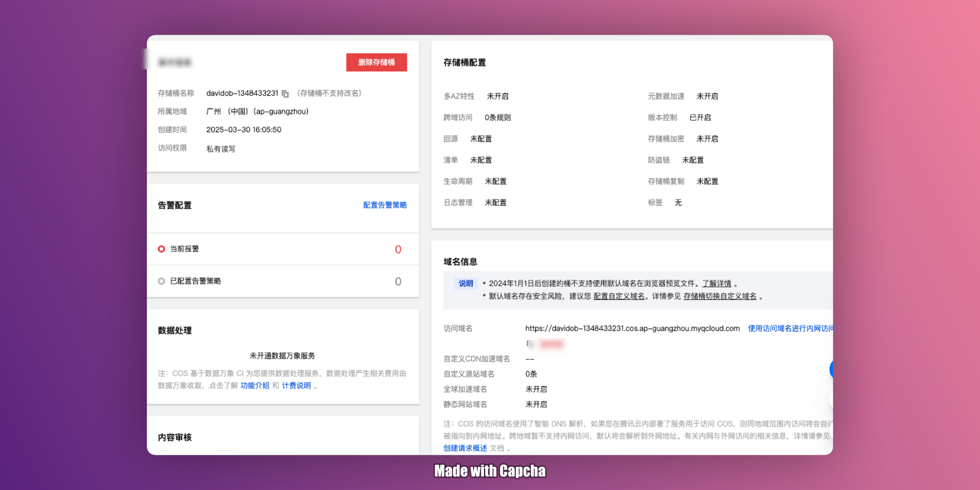Click the 0条规则 value for 跨域访问
980x490 pixels.
[497, 118]
